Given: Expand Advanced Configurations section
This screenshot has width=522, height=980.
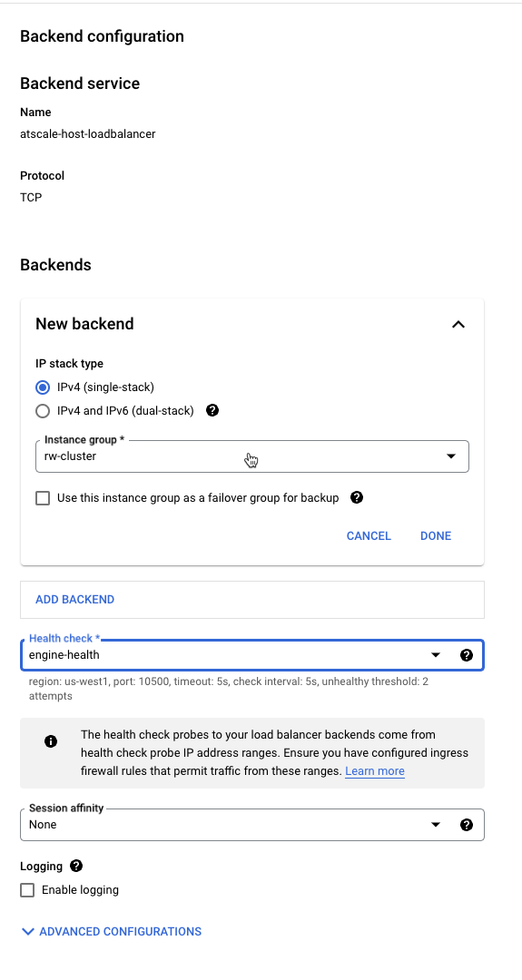Looking at the screenshot, I should tap(112, 931).
